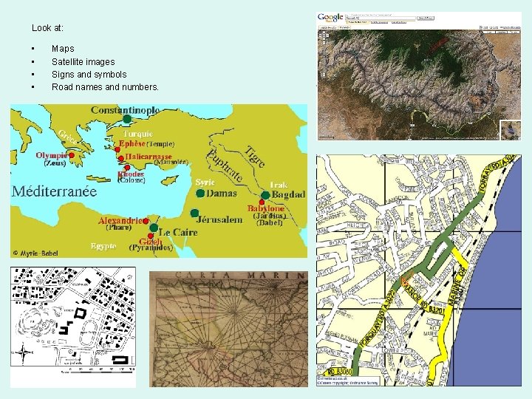
Task: Click the 'Irak' country label
Action: point(279,185)
